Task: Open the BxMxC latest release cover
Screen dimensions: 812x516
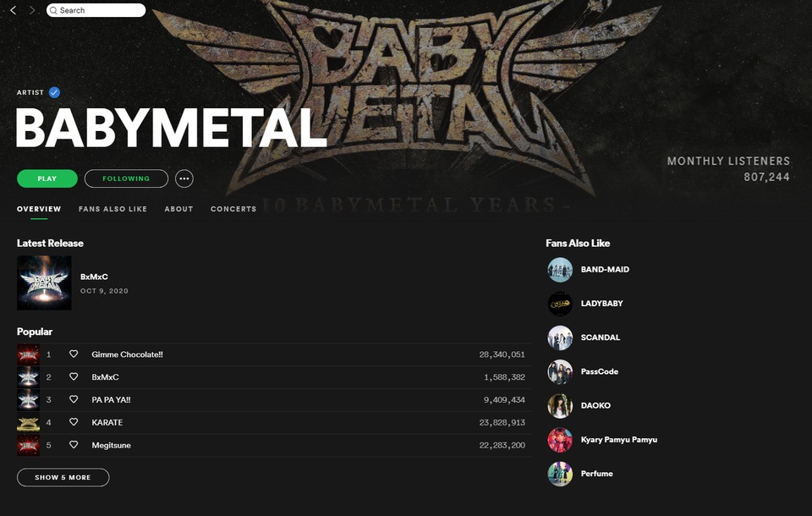Action: coord(44,283)
